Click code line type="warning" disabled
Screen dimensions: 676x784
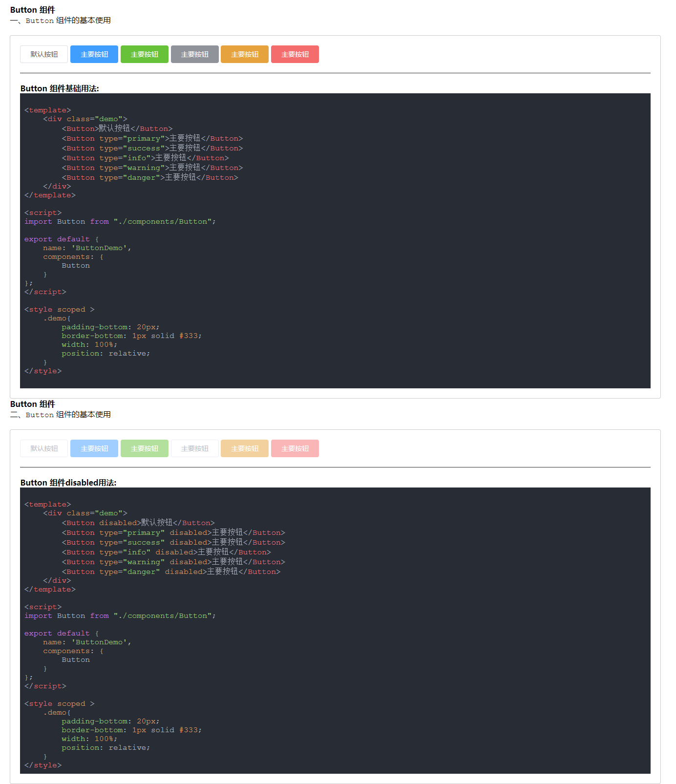click(173, 562)
